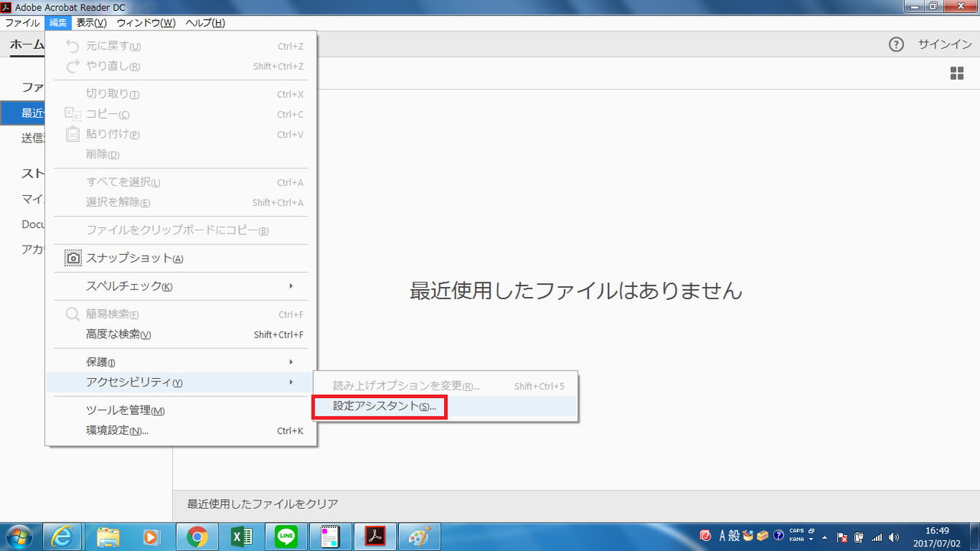Viewport: 980px width, 551px height.
Task: Open the ウィンドウ(W) menu
Action: coord(145,23)
